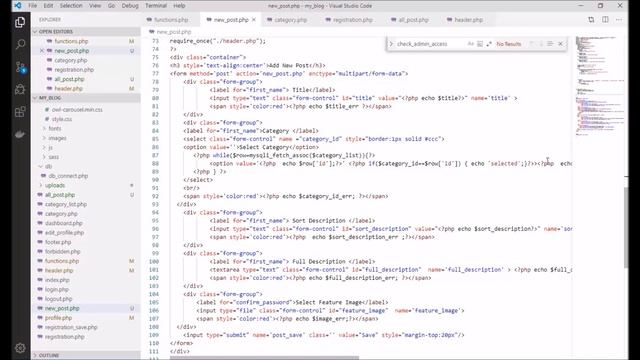The image size is (640, 360).
Task: Click the code minimap overview
Action: tap(600, 86)
